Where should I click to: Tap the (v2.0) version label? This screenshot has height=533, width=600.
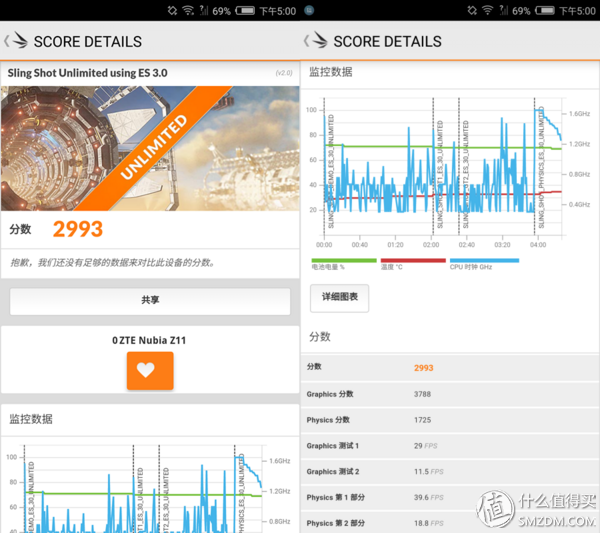[x=284, y=73]
